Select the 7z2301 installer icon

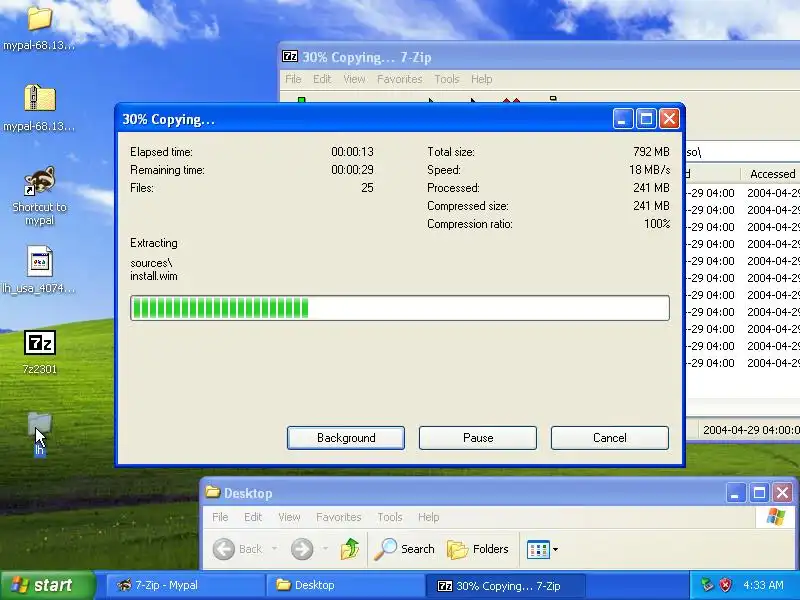(x=39, y=343)
